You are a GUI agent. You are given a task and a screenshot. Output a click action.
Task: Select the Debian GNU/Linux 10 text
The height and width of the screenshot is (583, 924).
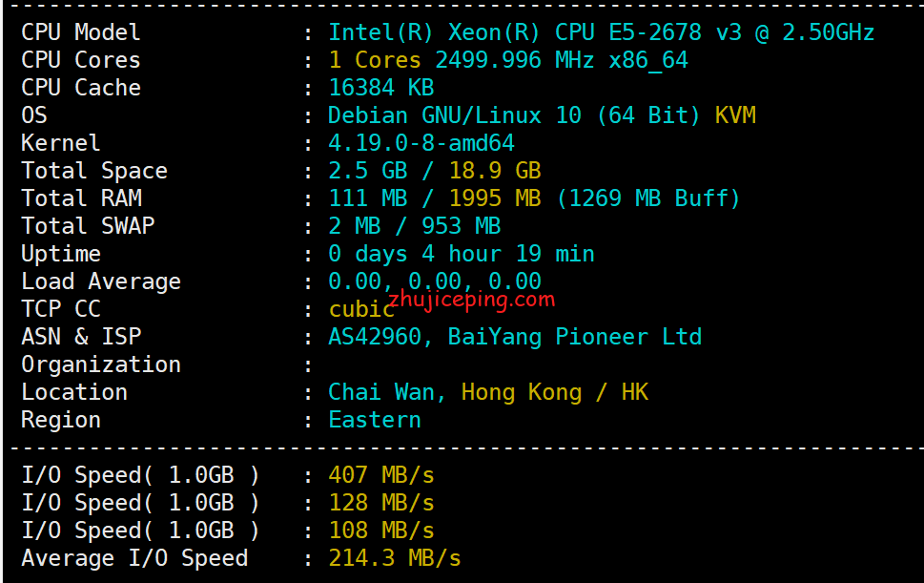[x=454, y=115]
